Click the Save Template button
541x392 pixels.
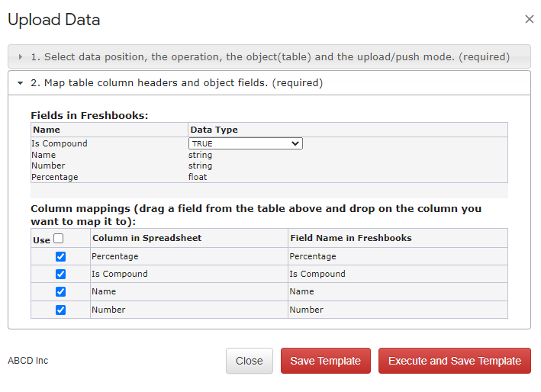325,361
